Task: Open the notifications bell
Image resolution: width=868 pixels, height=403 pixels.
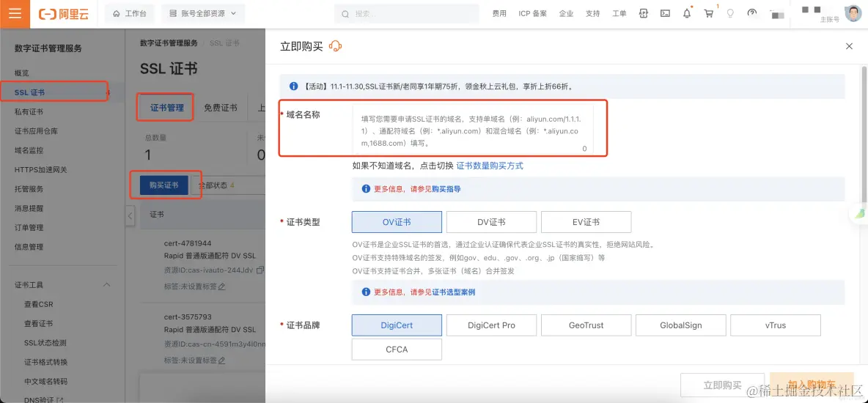Action: pyautogui.click(x=687, y=13)
